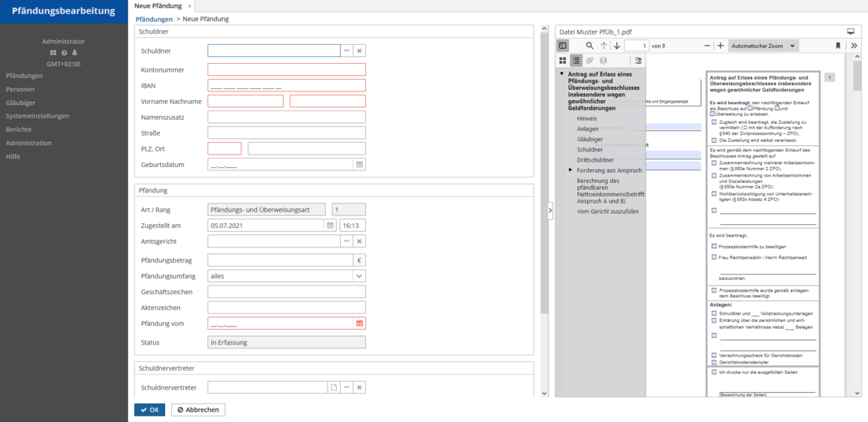Image resolution: width=868 pixels, height=422 pixels.
Task: Click the Abbrechen button
Action: pyautogui.click(x=198, y=409)
